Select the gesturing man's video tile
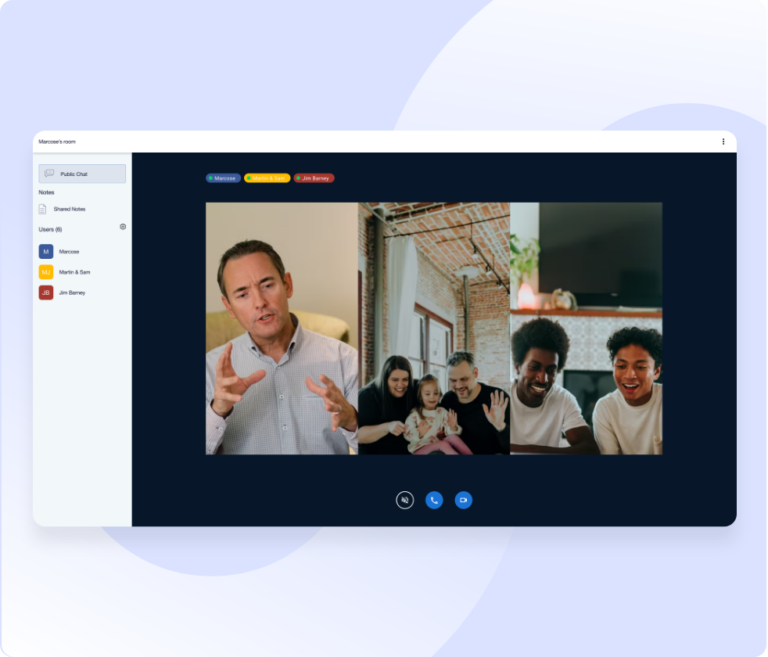The height and width of the screenshot is (657, 768). tap(282, 328)
